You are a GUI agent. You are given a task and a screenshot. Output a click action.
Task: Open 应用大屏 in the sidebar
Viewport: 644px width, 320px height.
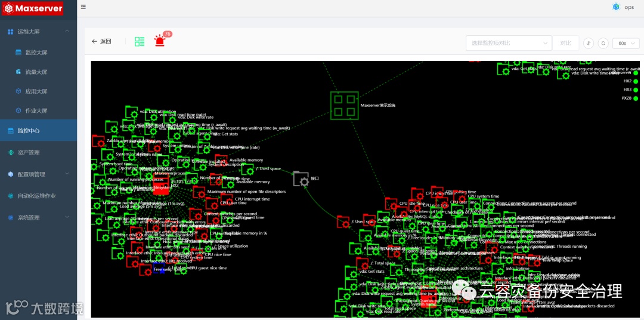tap(39, 91)
